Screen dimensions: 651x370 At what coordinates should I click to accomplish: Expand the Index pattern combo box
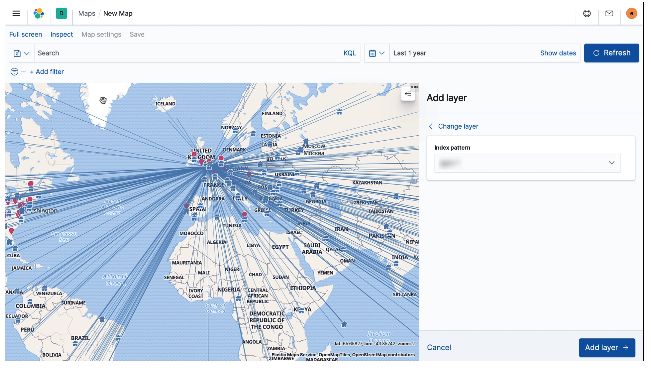527,163
